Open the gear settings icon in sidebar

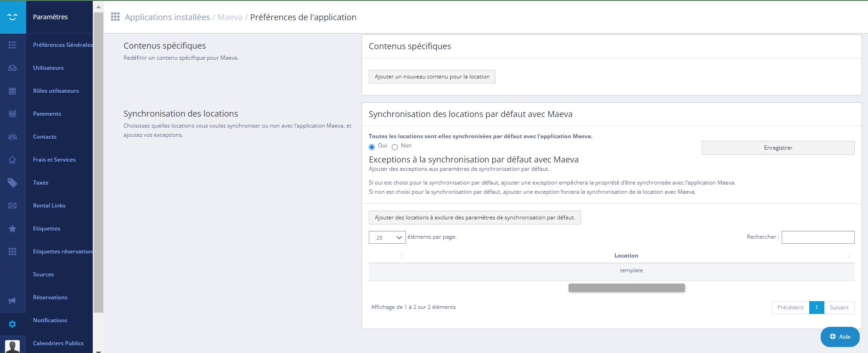click(x=12, y=324)
